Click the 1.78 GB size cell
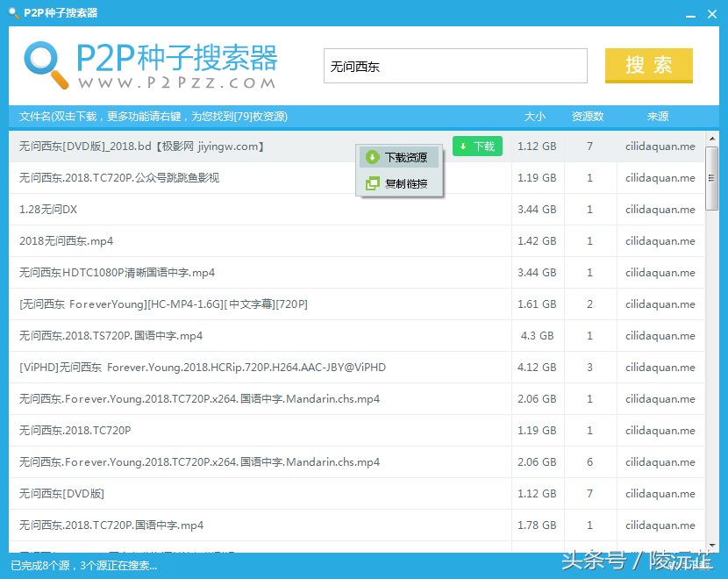This screenshot has height=579, width=728. tap(537, 525)
